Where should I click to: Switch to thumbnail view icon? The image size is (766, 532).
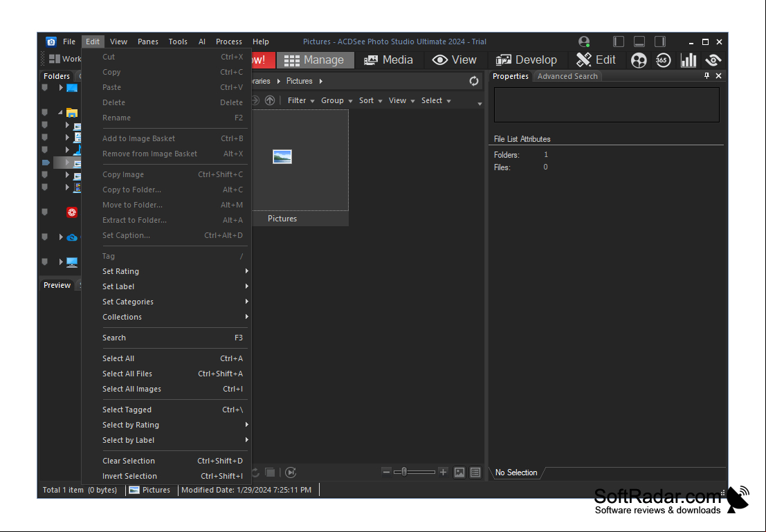(x=459, y=473)
